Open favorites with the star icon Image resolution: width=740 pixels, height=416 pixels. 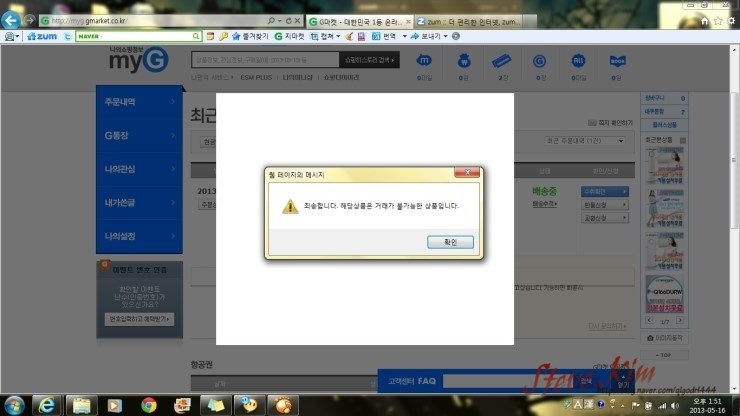click(718, 21)
